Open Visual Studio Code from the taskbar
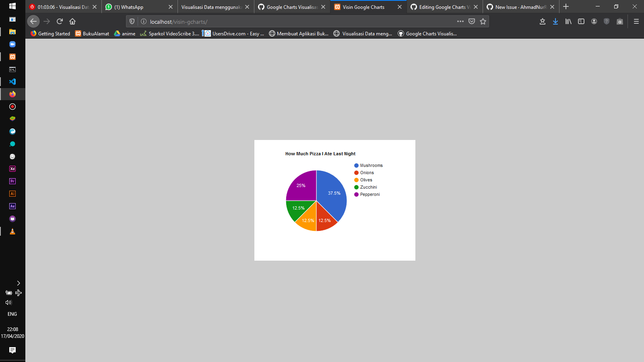This screenshot has height=362, width=644. click(12, 82)
